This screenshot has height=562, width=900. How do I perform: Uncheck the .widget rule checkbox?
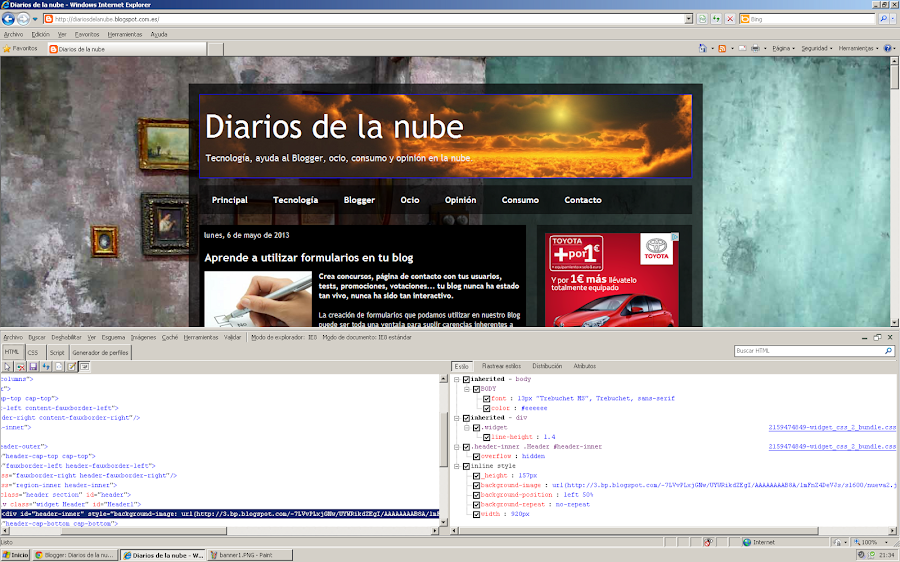(x=476, y=428)
